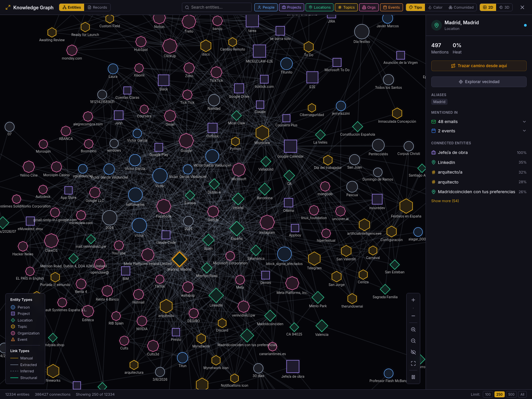Switch to 2D view
This screenshot has width=532, height=399.
pyautogui.click(x=488, y=7)
